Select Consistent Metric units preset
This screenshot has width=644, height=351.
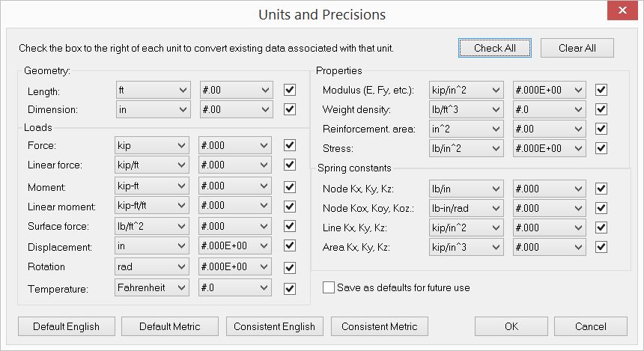coord(379,326)
